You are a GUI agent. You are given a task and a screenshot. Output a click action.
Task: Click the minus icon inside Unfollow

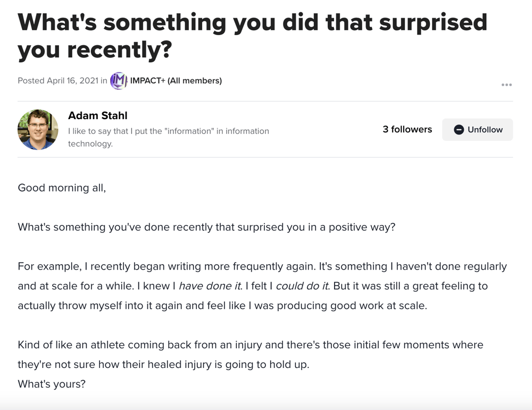459,130
